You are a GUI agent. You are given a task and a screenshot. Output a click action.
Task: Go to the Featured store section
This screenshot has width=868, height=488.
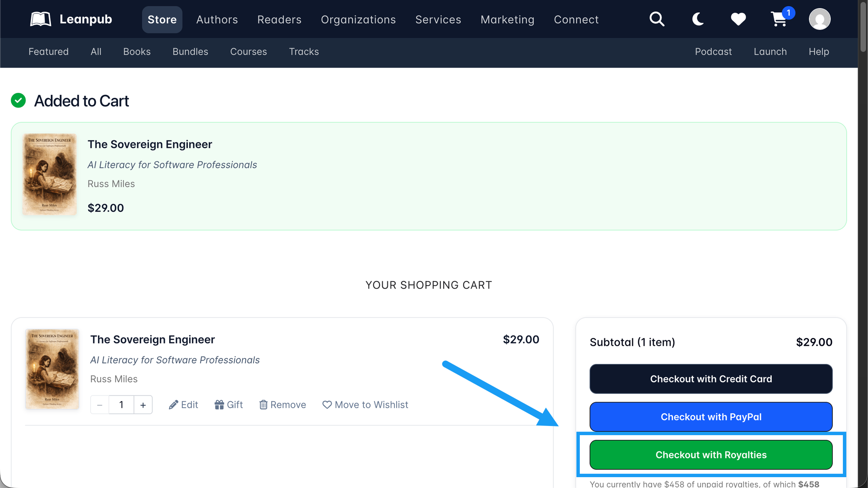49,52
